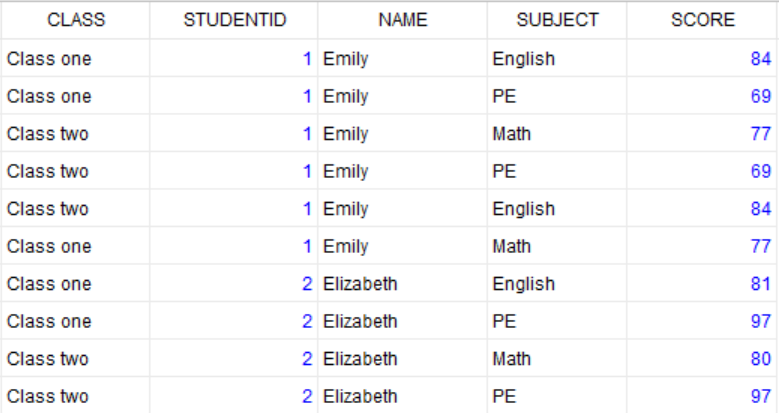Select Math cell in Elizabeth Class two row
The width and height of the screenshot is (779, 413).
(x=557, y=359)
